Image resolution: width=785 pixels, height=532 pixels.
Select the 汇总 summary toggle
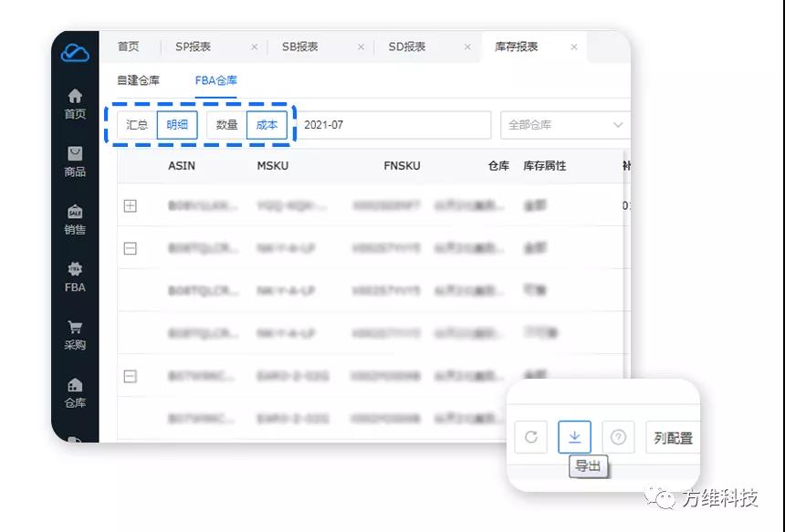point(138,125)
